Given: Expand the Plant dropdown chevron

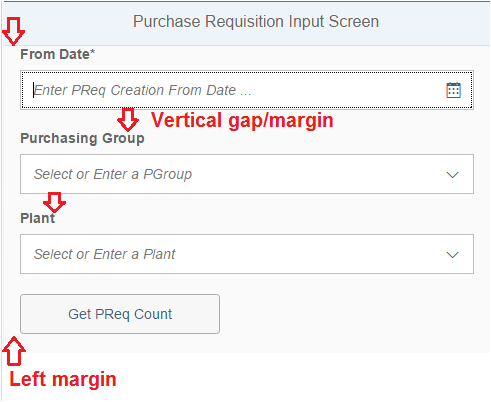Looking at the screenshot, I should pyautogui.click(x=453, y=255).
